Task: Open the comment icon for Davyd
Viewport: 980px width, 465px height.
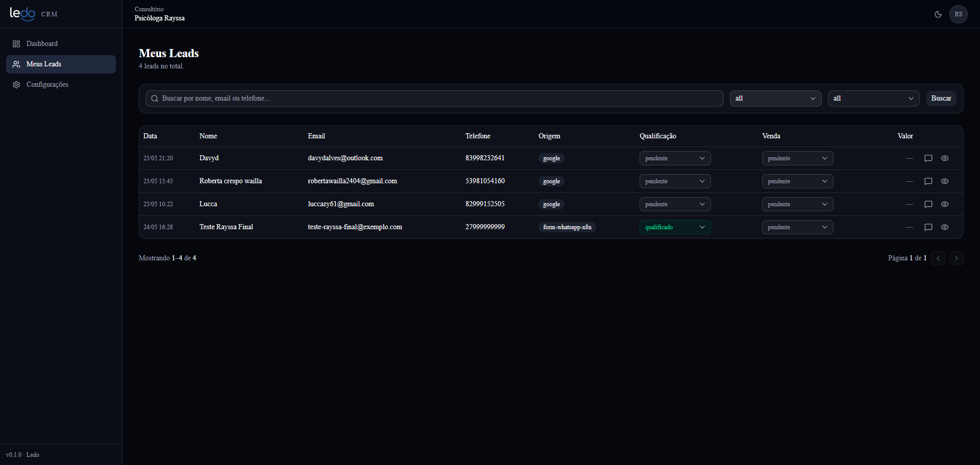Action: coord(928,158)
